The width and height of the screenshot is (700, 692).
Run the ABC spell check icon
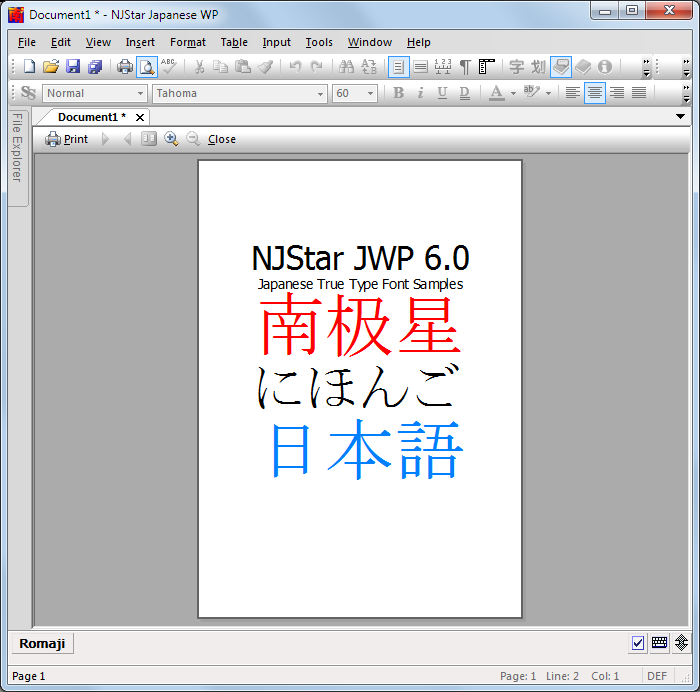169,67
